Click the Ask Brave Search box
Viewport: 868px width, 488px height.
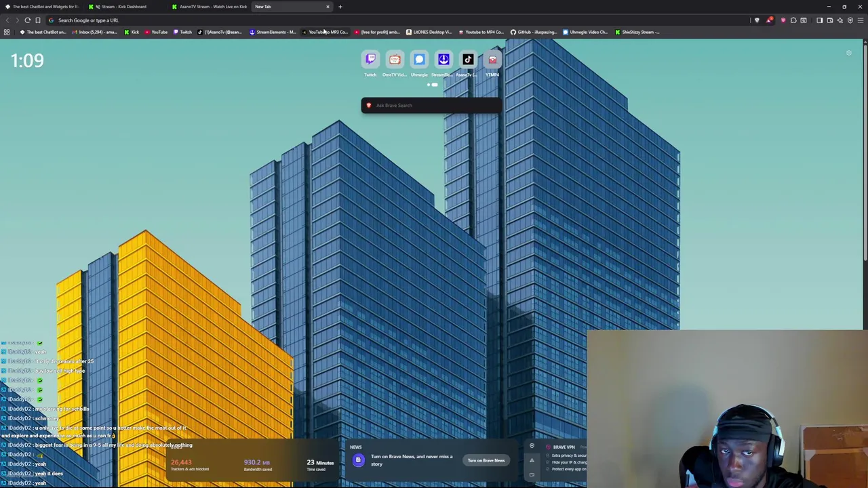432,105
